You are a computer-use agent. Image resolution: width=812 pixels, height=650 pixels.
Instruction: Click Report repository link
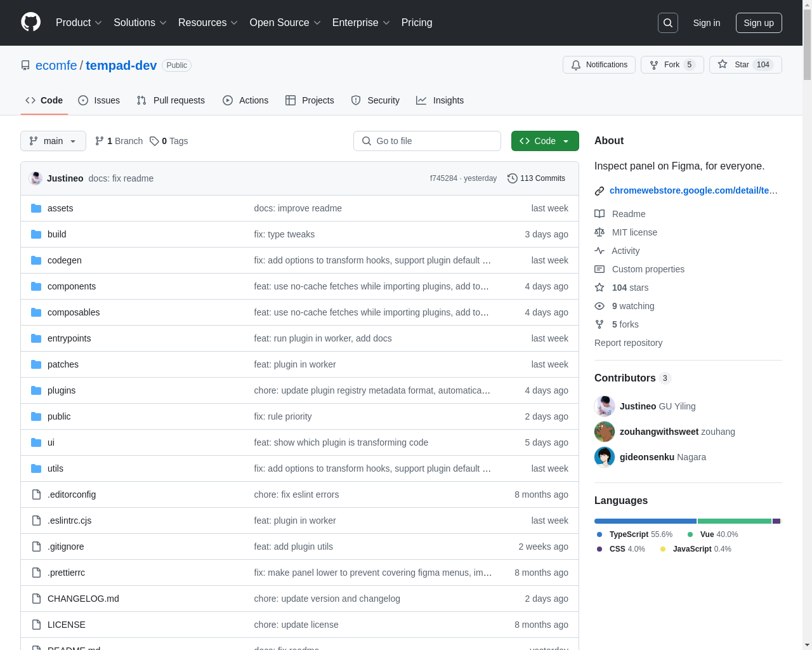[628, 343]
